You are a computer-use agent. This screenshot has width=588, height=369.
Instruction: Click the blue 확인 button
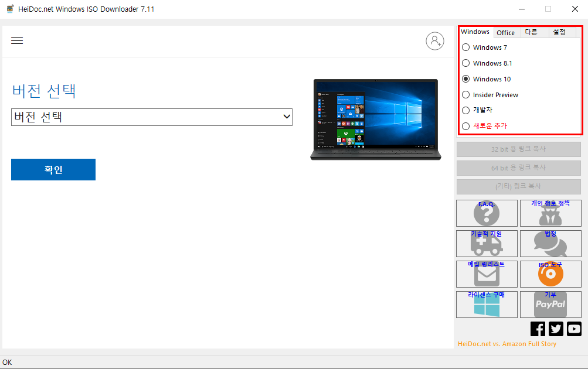pos(53,169)
